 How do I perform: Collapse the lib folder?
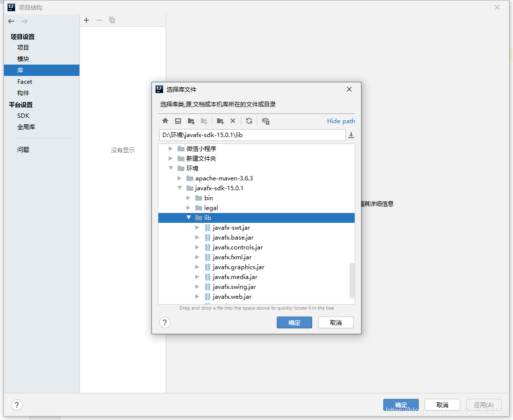[189, 217]
